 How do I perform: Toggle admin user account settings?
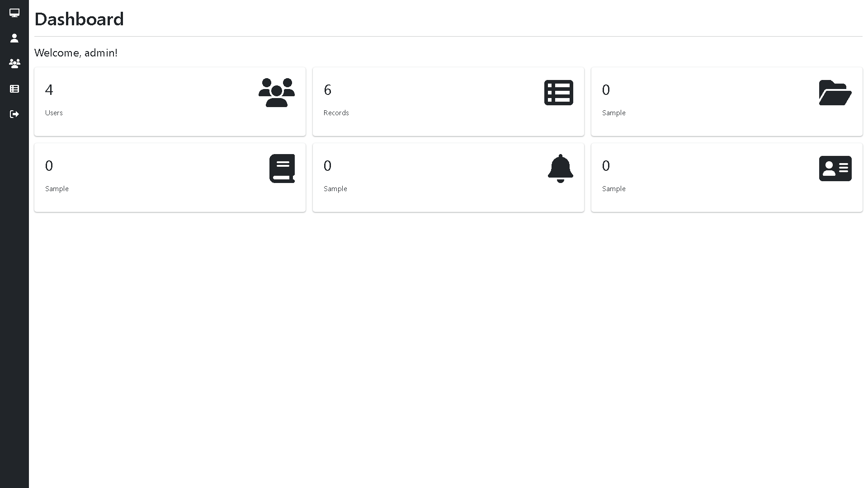tap(14, 38)
